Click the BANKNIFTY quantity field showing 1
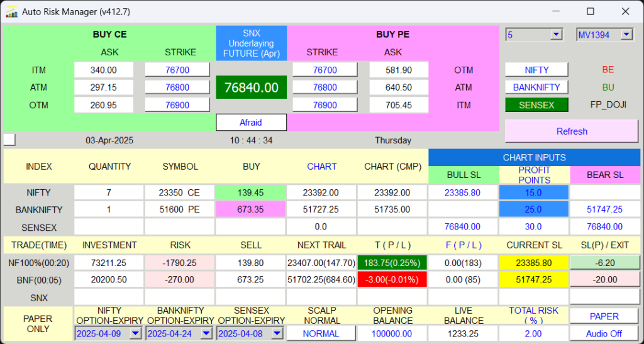Viewport: 644px width, 344px height. (x=109, y=210)
